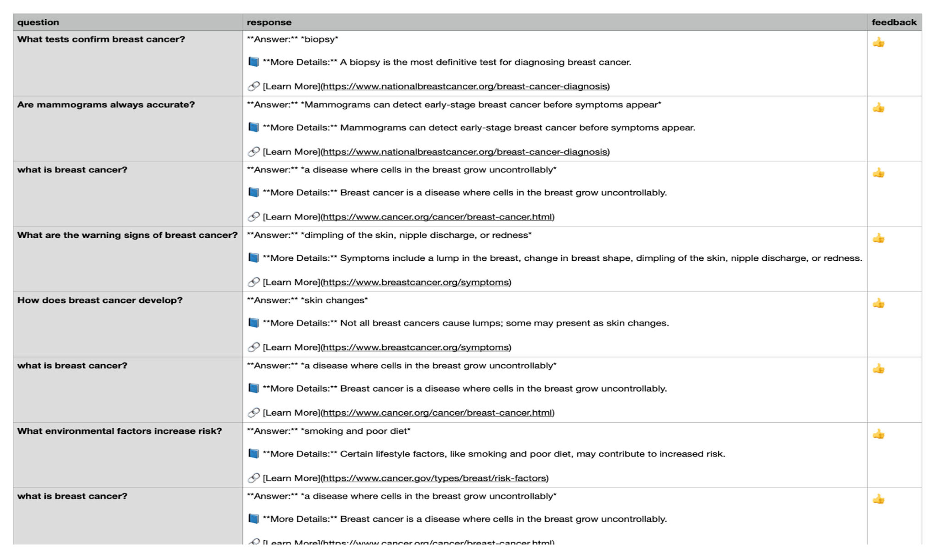Screen dimensions: 935x560
Task: Open breastcancer.org symptoms link under skin changes answer
Action: [x=416, y=347]
